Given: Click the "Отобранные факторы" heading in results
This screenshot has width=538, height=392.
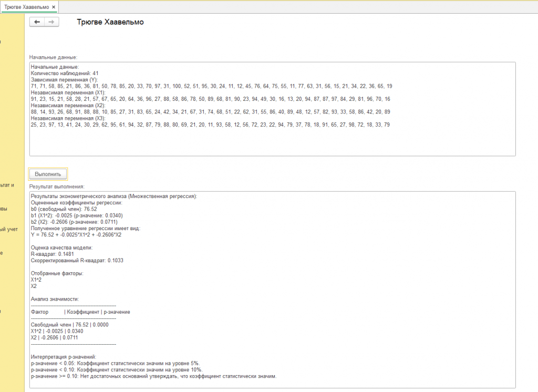Looking at the screenshot, I should point(57,273).
